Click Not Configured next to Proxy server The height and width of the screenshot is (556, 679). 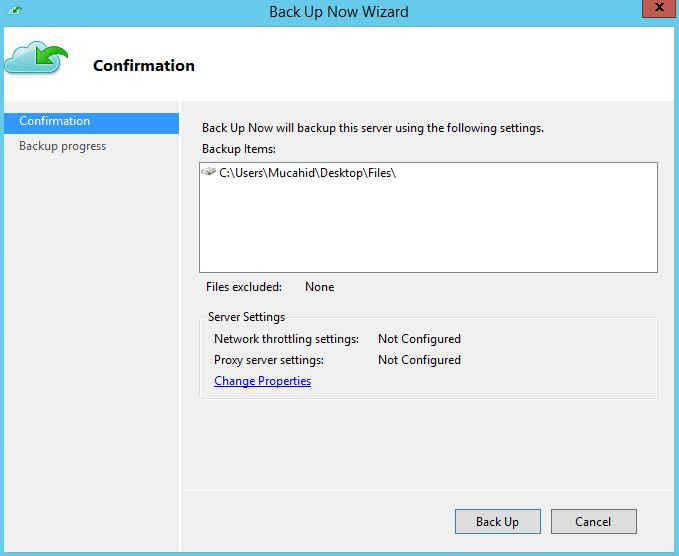419,360
